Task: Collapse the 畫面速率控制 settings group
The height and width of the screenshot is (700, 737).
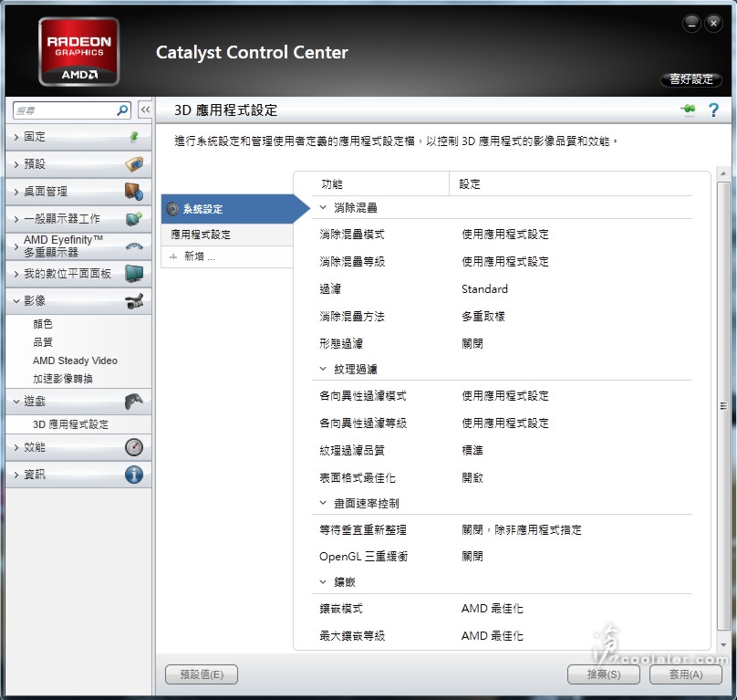Action: click(x=323, y=503)
